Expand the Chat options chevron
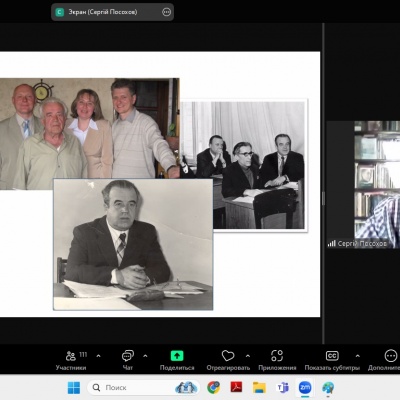 (x=145, y=356)
